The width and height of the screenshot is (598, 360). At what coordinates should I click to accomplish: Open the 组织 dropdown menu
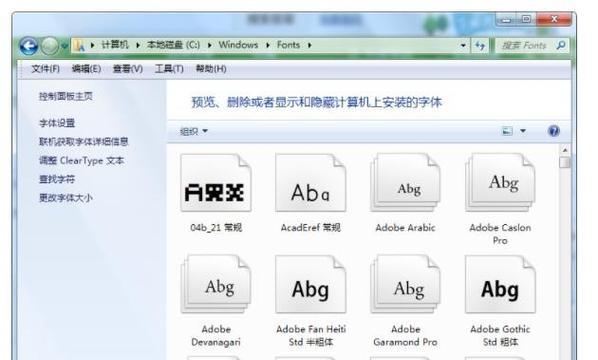pos(194,132)
